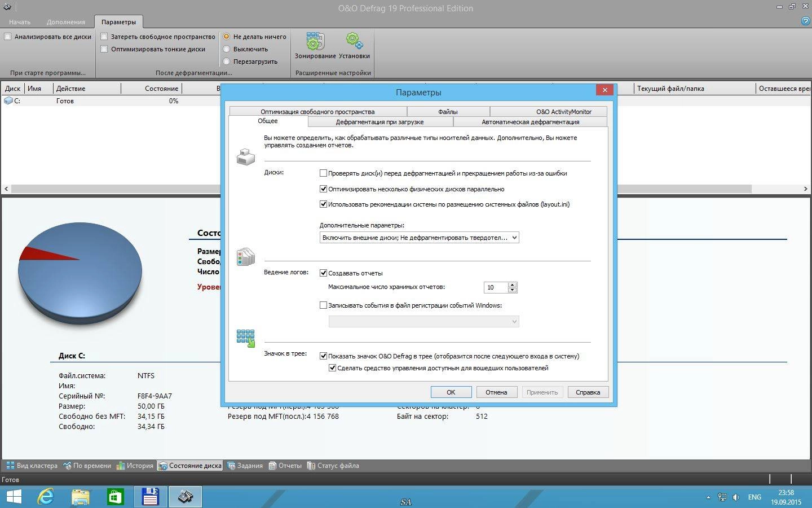812x508 pixels.
Task: Select Выключить radio button
Action: (227, 49)
